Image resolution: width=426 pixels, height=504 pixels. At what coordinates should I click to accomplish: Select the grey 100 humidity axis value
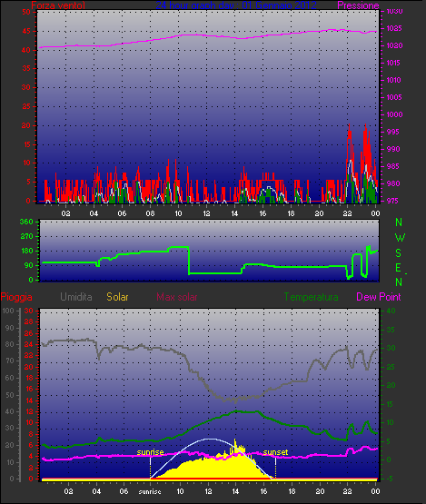pos(8,311)
